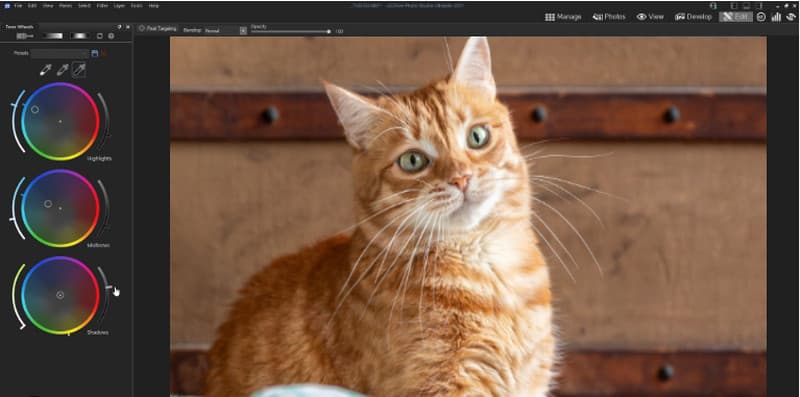
Task: Select the first eyedropper tool
Action: [45, 70]
